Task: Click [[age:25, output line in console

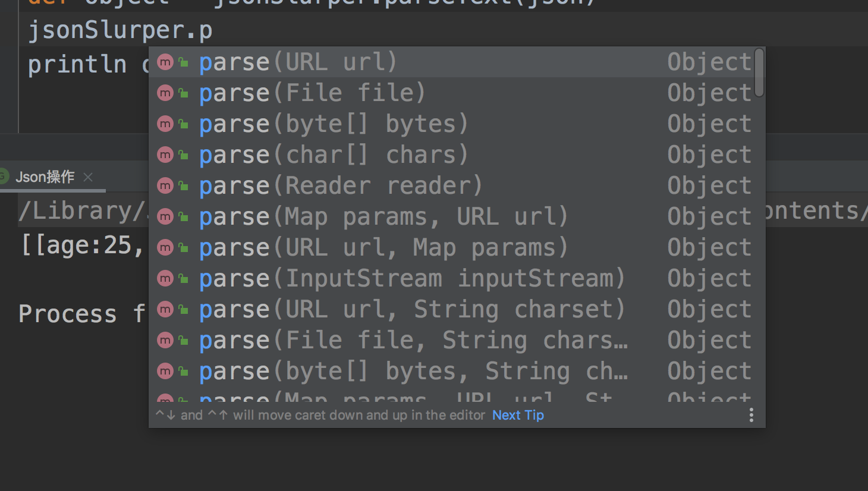Action: tap(82, 245)
